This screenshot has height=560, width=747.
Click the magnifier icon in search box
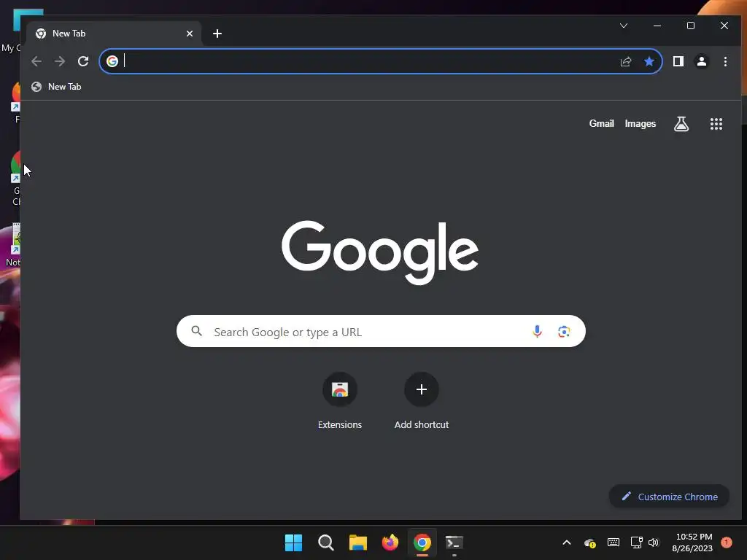click(x=197, y=331)
